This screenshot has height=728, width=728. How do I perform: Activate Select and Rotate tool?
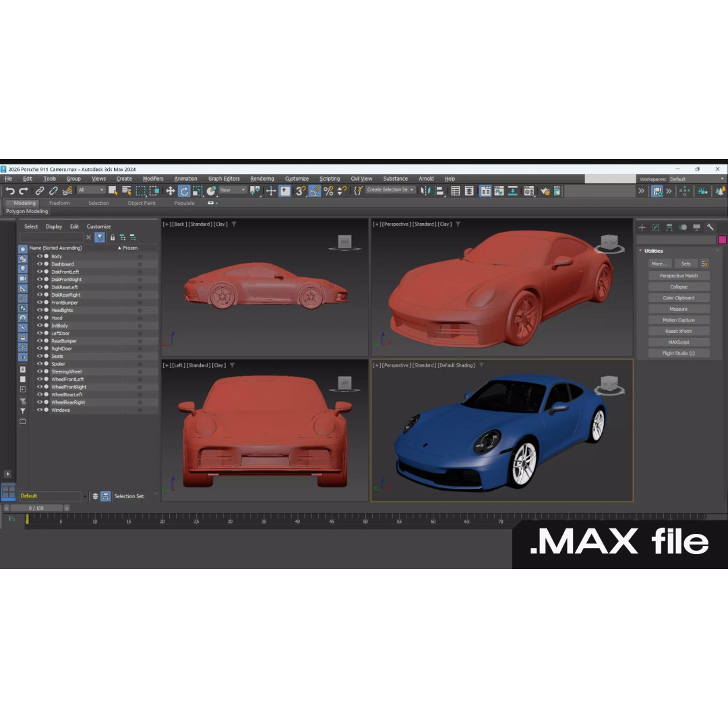pyautogui.click(x=184, y=191)
